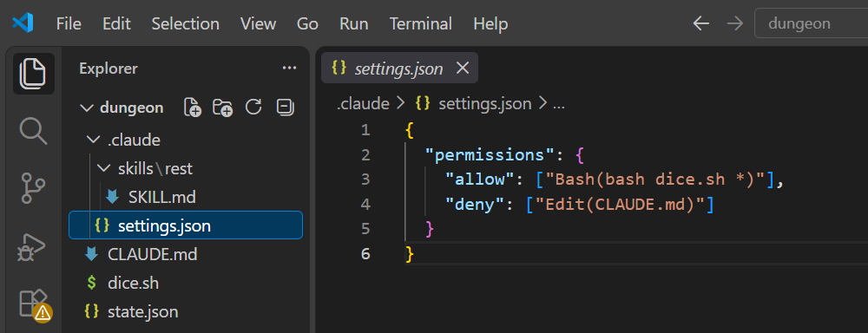
Task: Open CLAUDE.md in the file tree
Action: pos(153,254)
